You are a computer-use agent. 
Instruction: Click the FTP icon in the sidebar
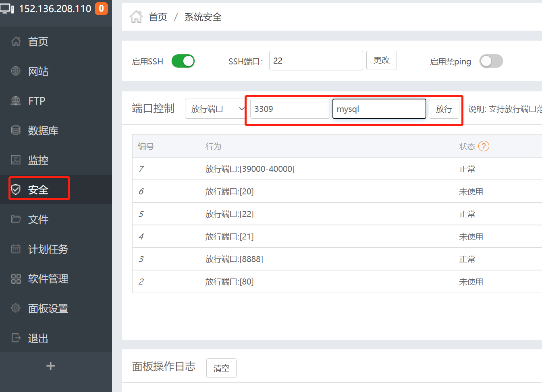(16, 101)
